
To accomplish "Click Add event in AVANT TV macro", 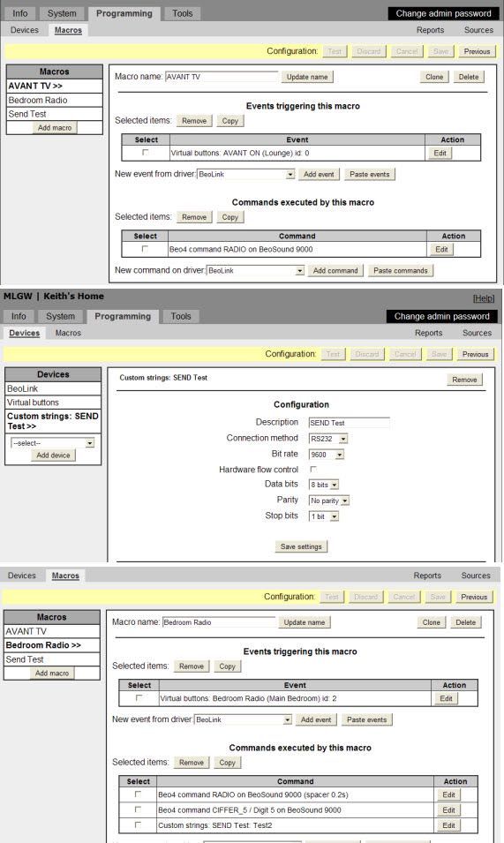I will coord(319,174).
